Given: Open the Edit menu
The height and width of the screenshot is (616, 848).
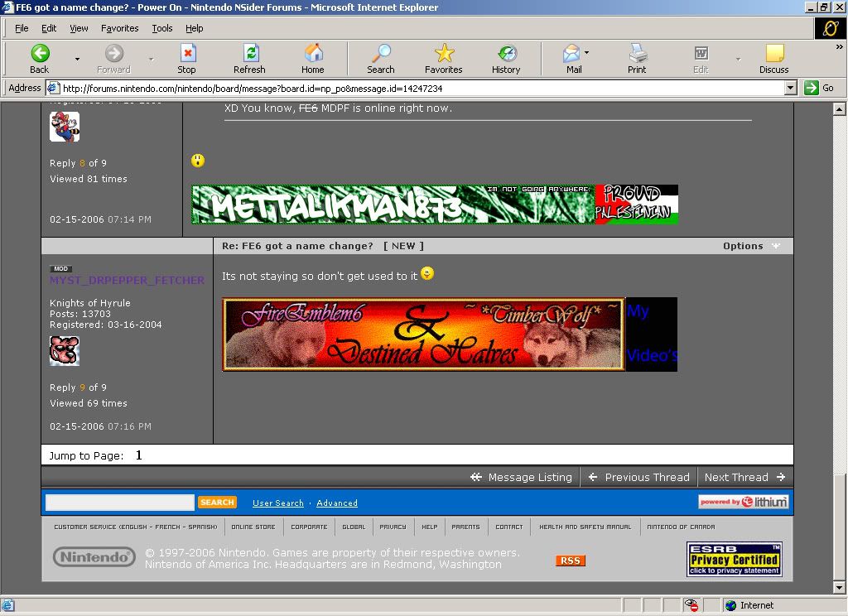Looking at the screenshot, I should coord(49,28).
